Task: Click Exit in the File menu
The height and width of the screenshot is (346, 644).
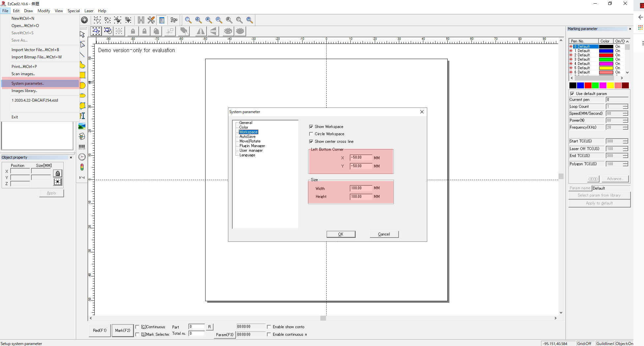Action: point(40,117)
